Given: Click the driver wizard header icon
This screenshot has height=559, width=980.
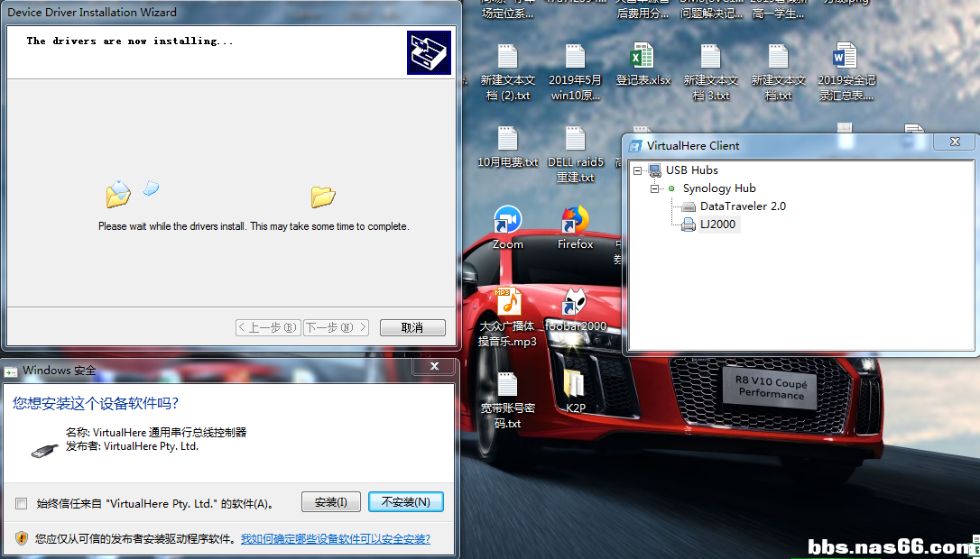Looking at the screenshot, I should (429, 52).
